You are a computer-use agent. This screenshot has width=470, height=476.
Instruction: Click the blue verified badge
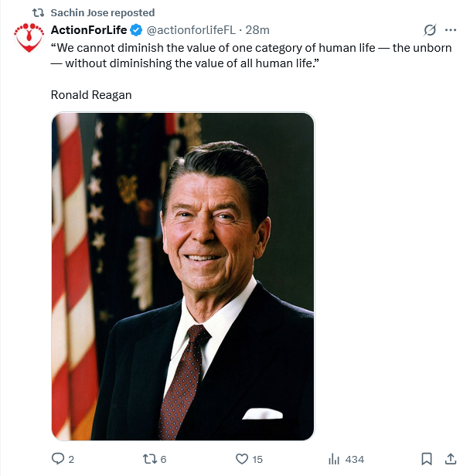(135, 30)
